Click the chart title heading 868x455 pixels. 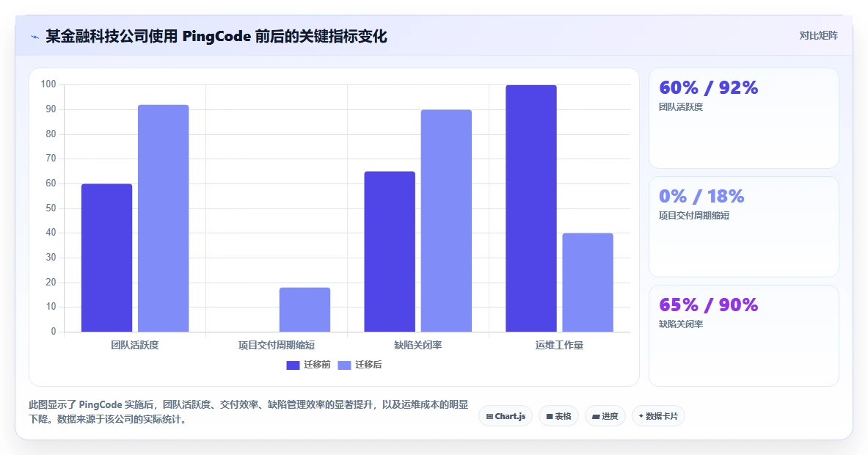coord(216,37)
